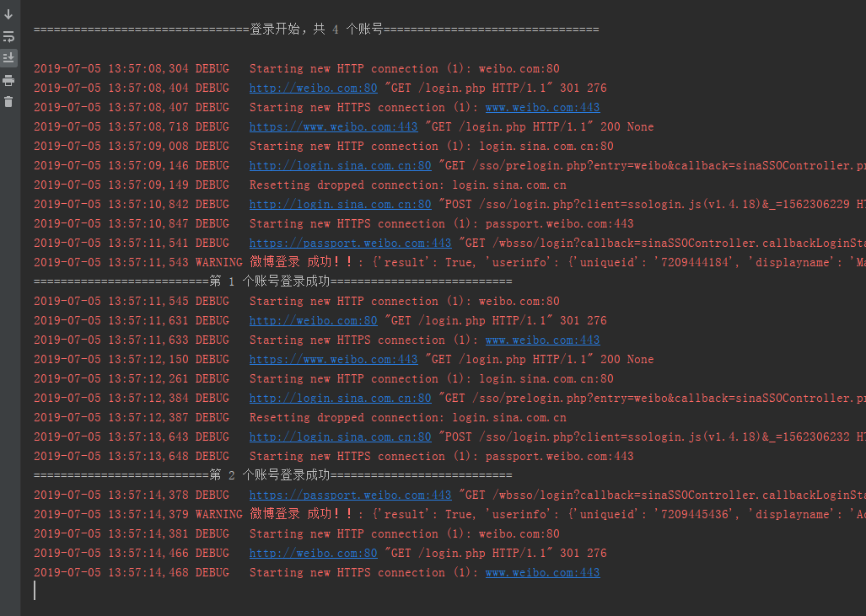Image resolution: width=866 pixels, height=616 pixels.
Task: Click '301 276' status at 13:57:14,466
Action: click(x=584, y=553)
